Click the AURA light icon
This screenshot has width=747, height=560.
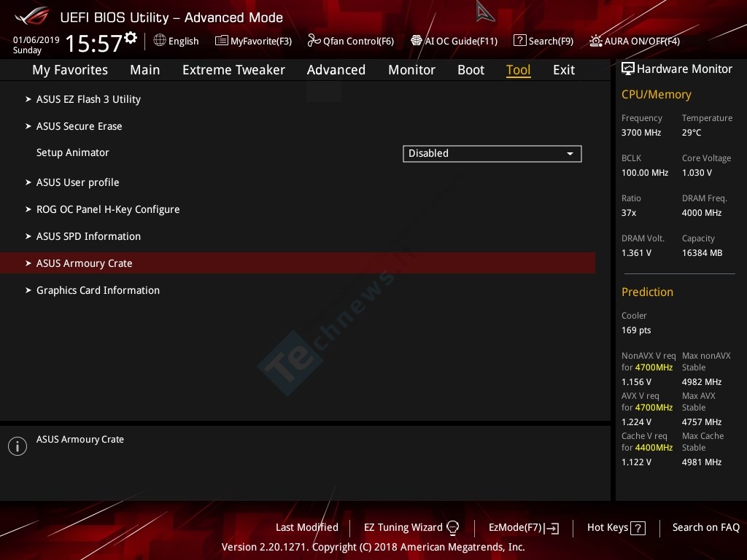[595, 41]
